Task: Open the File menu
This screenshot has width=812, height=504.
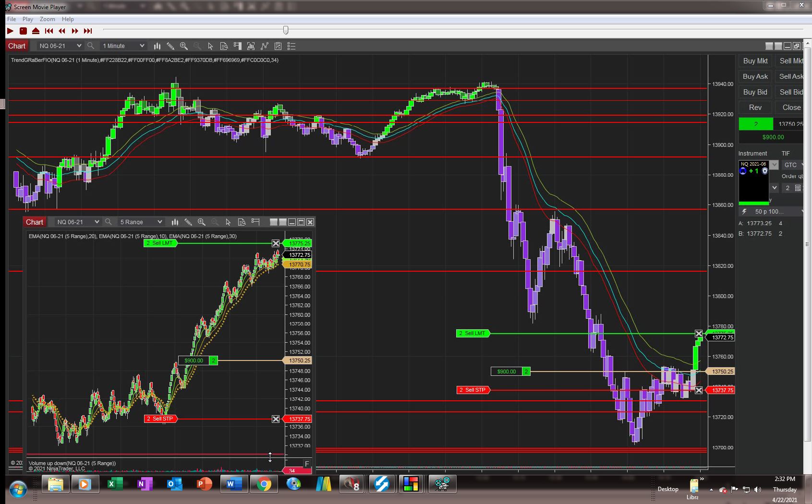Action: (x=12, y=19)
